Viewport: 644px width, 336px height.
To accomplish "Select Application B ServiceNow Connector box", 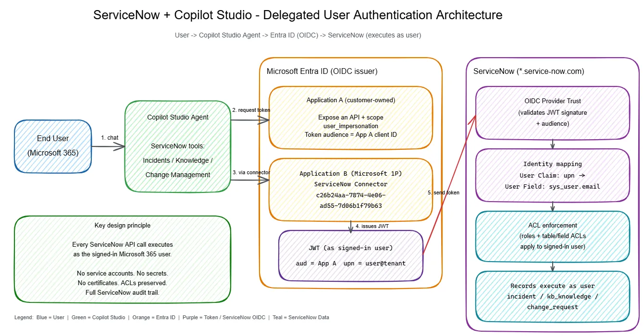I will [351, 190].
